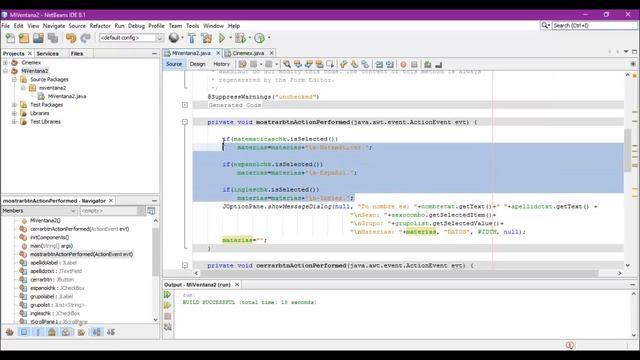This screenshot has height=360, width=640.
Task: Click the Find Next Occurrence icon
Action: pos(309,64)
